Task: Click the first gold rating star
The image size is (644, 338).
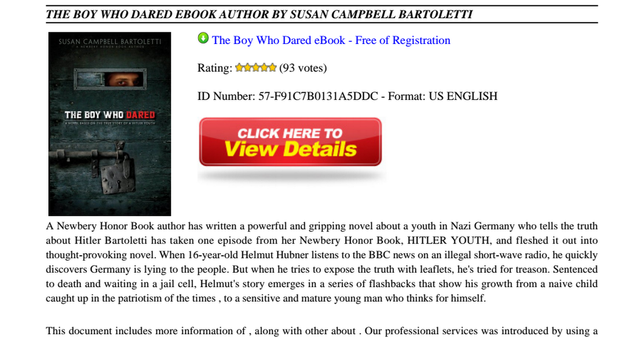Action: click(240, 68)
